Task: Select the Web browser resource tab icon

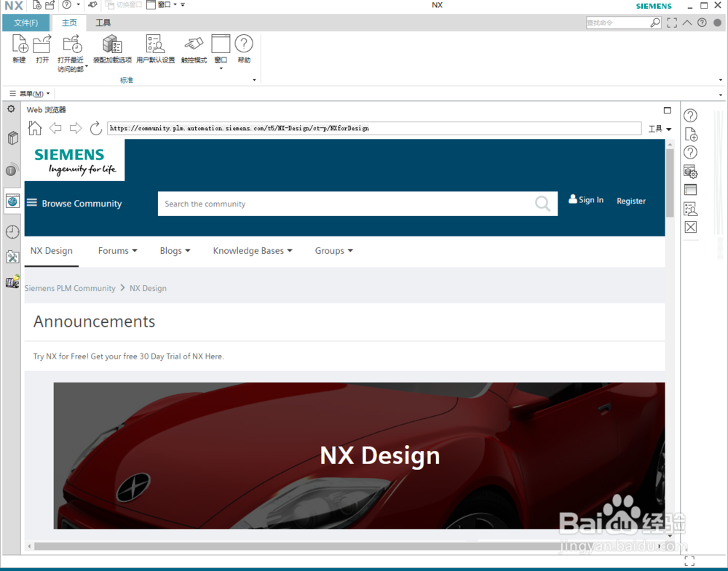Action: pyautogui.click(x=12, y=201)
